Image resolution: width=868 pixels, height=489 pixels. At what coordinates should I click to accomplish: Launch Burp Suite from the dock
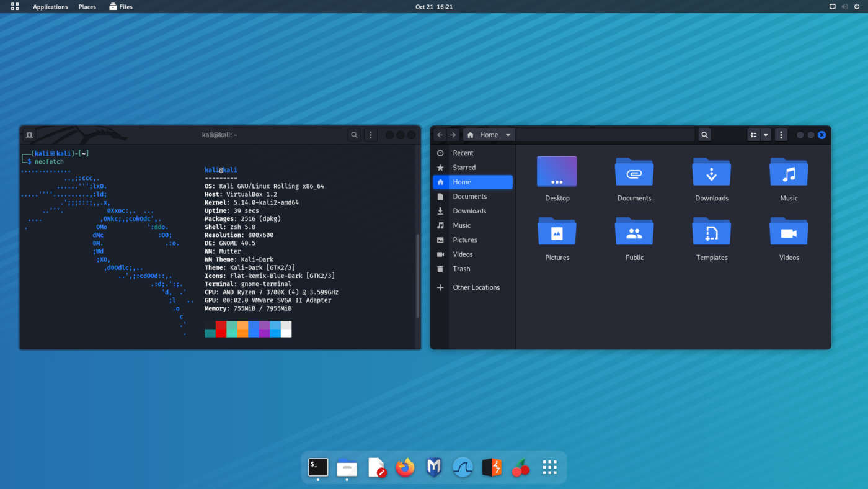(x=491, y=467)
